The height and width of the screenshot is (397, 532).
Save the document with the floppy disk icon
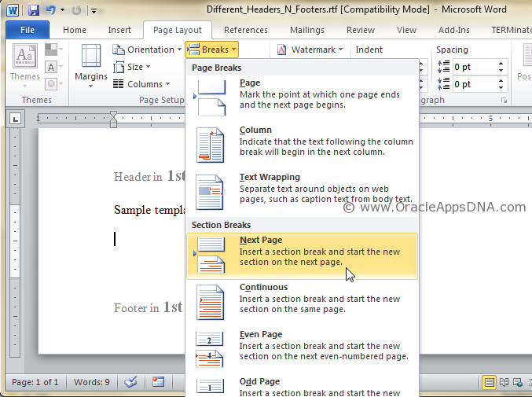(34, 10)
